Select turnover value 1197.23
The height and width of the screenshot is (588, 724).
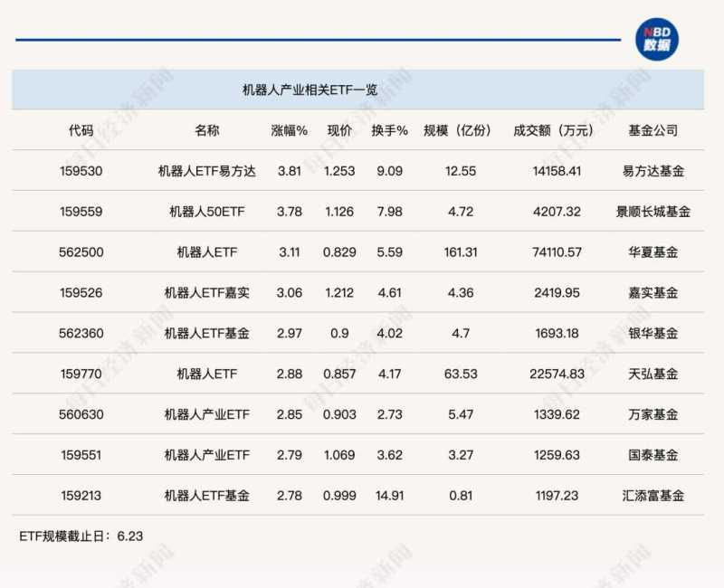[x=557, y=496]
